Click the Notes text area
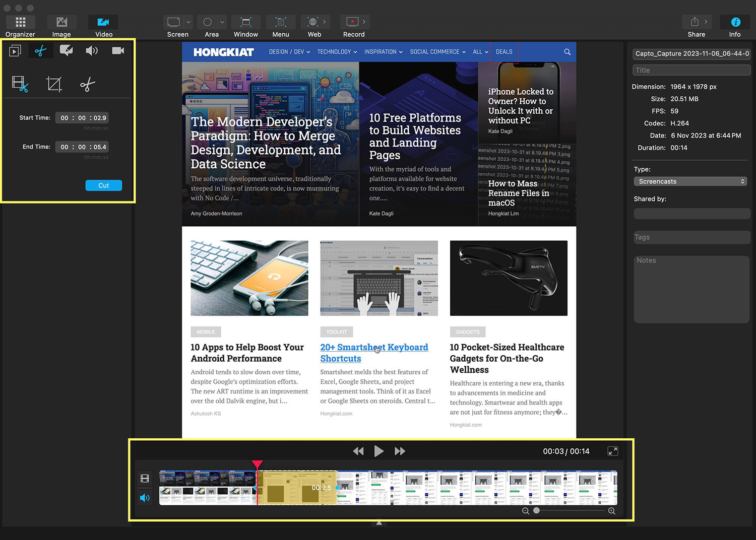 (692, 290)
